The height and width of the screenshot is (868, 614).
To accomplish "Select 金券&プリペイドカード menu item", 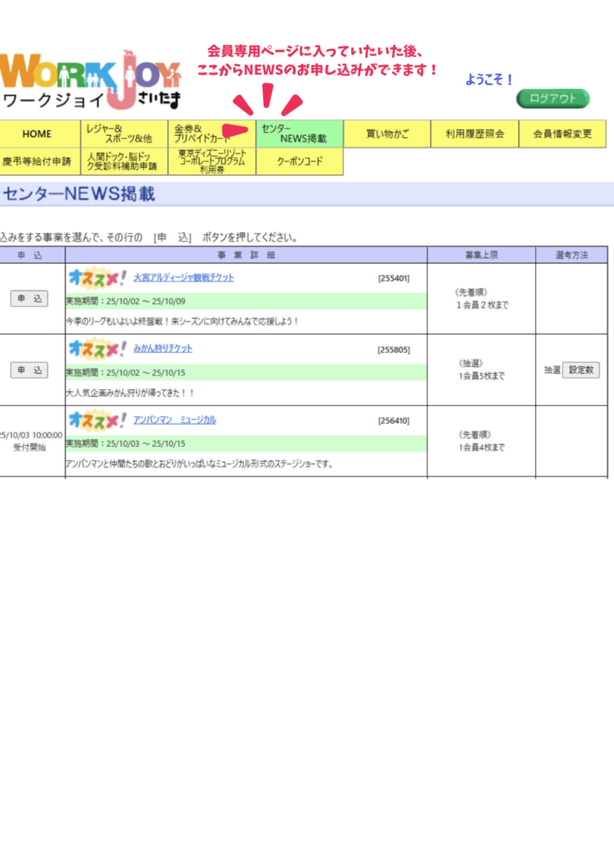I will 211,134.
